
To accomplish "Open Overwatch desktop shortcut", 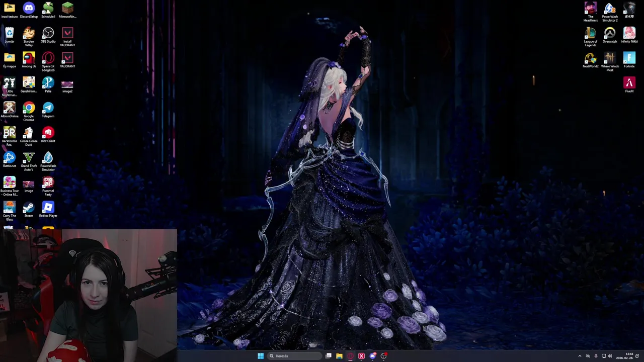I will click(x=610, y=35).
